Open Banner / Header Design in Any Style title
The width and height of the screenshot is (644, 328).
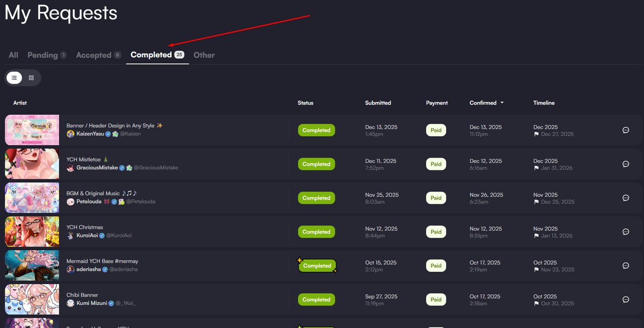point(114,125)
